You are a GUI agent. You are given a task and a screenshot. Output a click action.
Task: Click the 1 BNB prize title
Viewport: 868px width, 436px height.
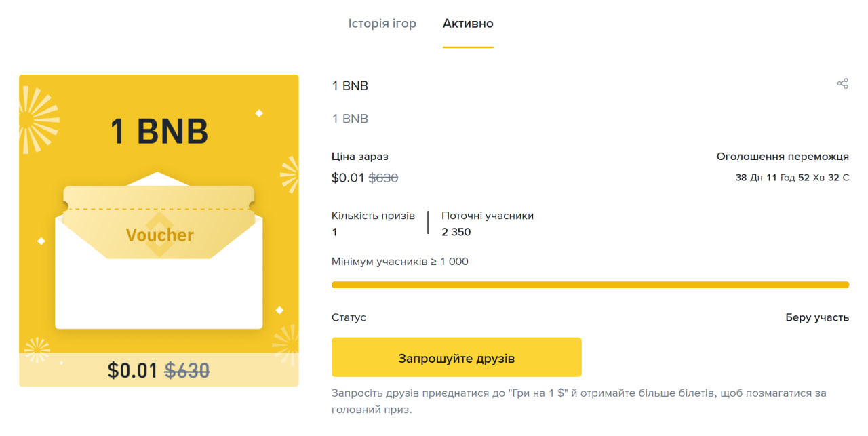[350, 85]
